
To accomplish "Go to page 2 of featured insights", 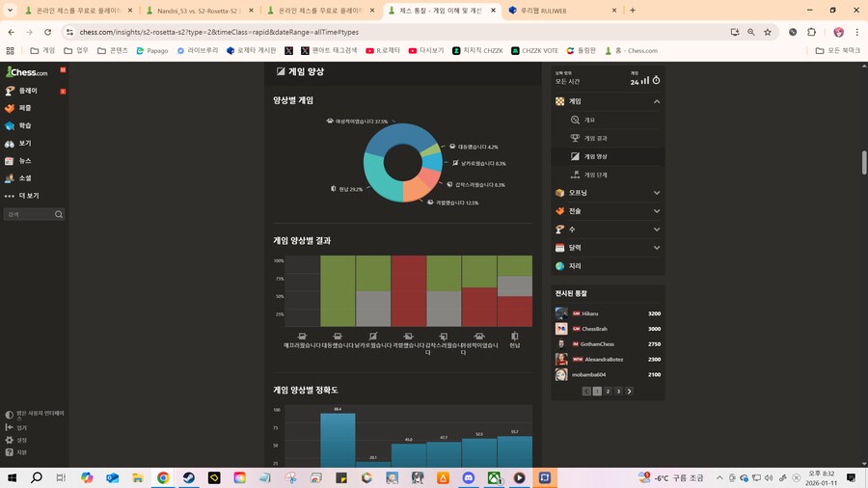I will click(x=608, y=392).
